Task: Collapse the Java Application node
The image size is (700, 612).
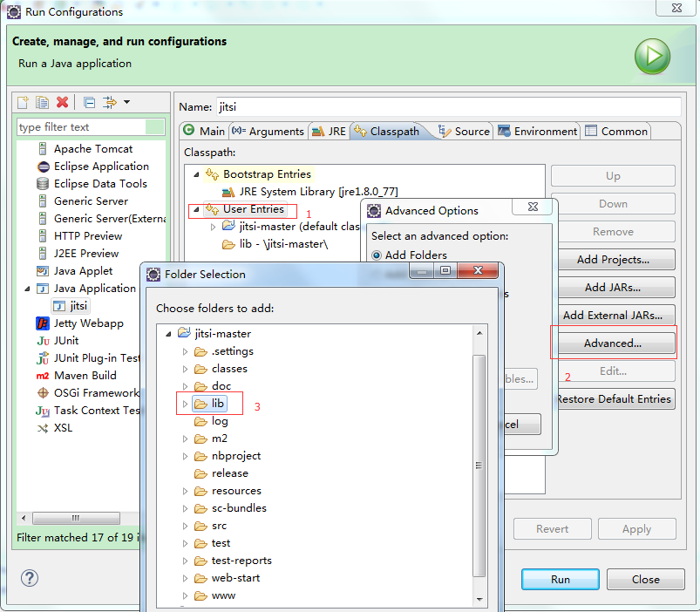Action: [27, 289]
